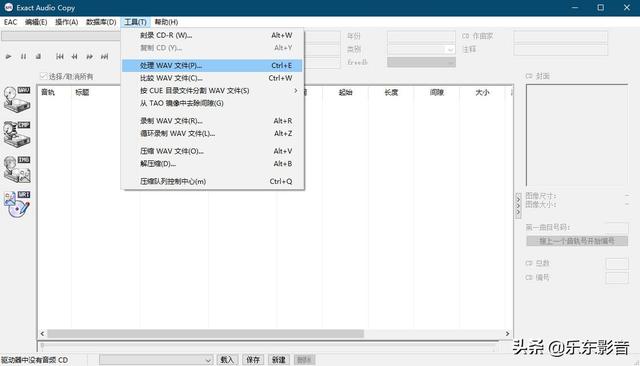
Task: Select 循环录制 WAV 文件(L)... entry
Action: 212,133
